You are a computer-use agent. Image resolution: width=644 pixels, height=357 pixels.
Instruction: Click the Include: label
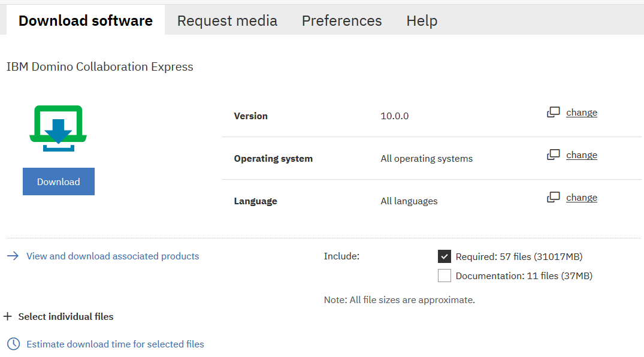click(x=341, y=256)
